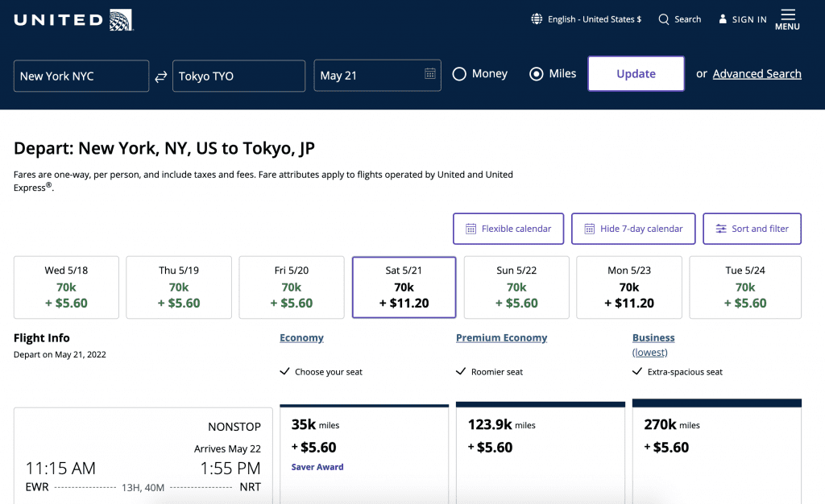Click 'Choose your seat' text
The height and width of the screenshot is (504, 825).
tap(329, 372)
